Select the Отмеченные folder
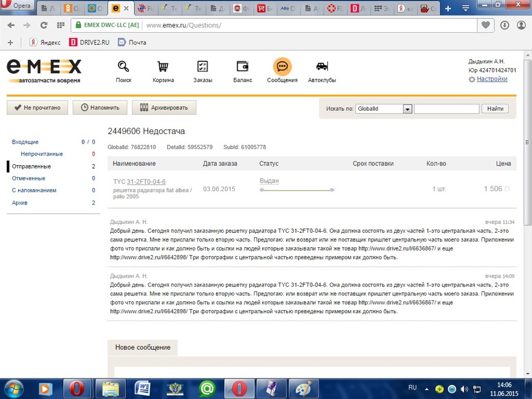 [28, 178]
